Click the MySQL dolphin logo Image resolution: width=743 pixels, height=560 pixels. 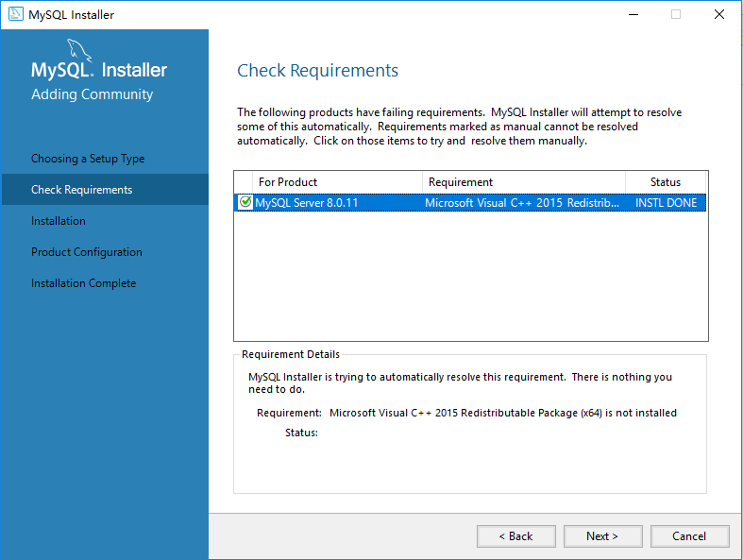click(78, 51)
